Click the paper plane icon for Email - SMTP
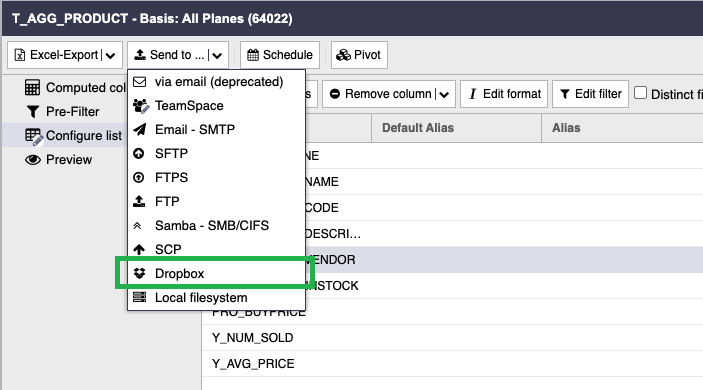 (140, 130)
